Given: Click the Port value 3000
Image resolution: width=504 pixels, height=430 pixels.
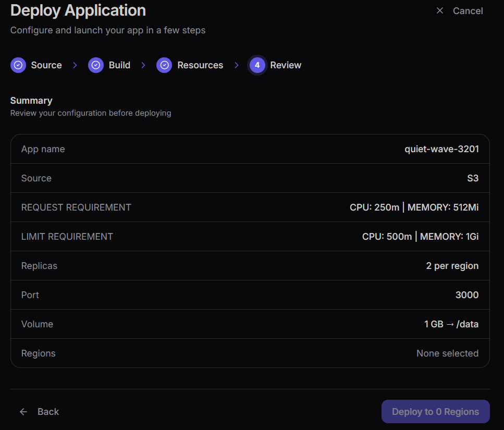Looking at the screenshot, I should coord(466,295).
